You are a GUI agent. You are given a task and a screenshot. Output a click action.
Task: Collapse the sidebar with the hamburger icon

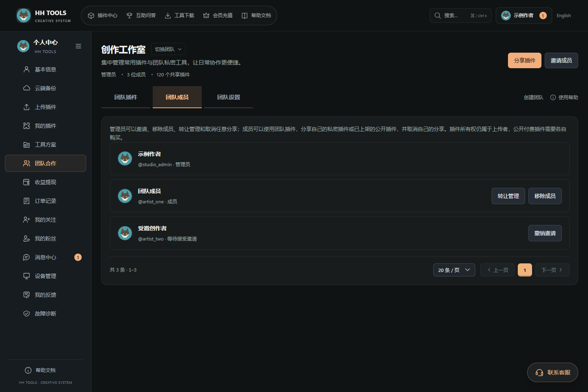[x=78, y=46]
